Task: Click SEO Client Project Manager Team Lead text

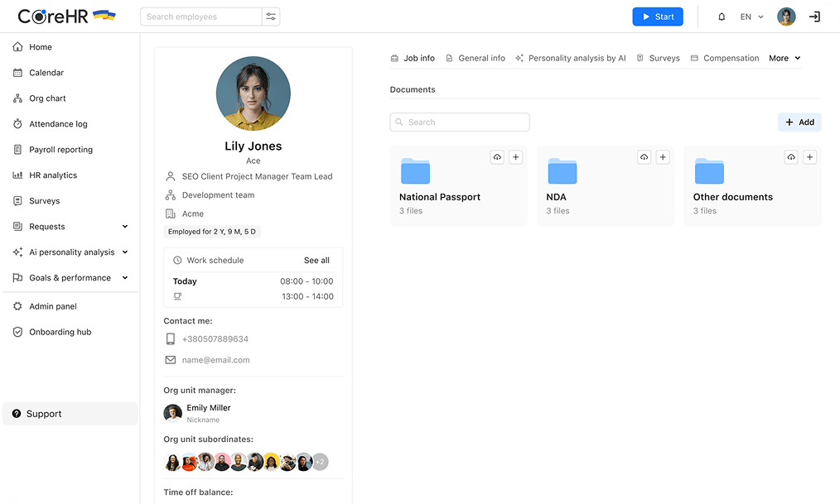Action: click(x=257, y=176)
